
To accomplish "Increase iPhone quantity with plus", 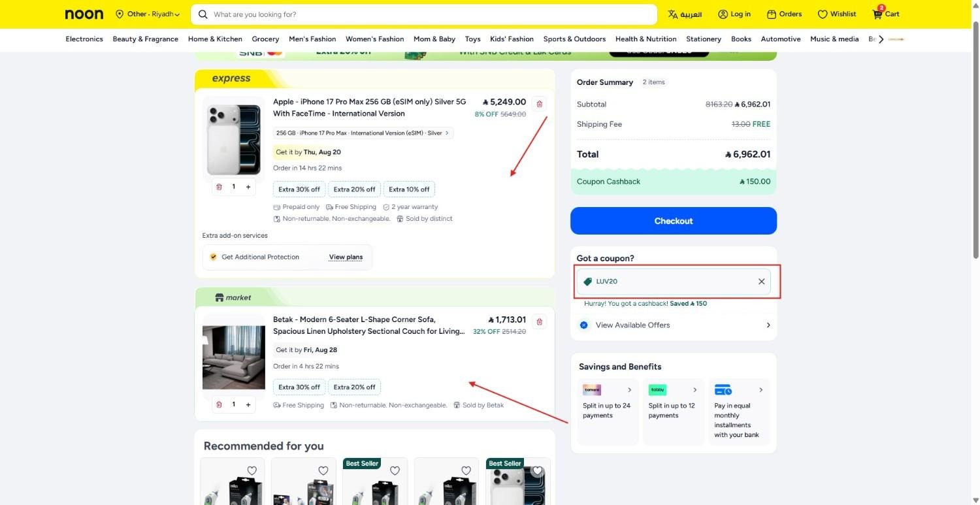I will coord(248,187).
